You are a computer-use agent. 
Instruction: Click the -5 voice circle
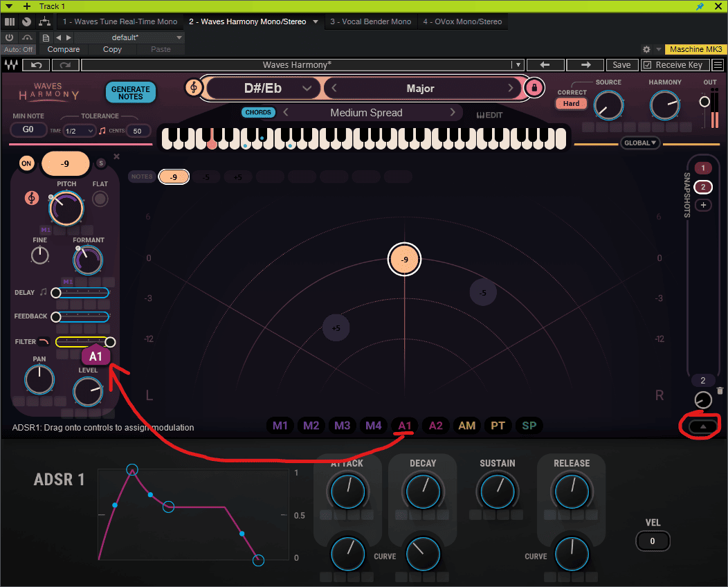(x=483, y=293)
